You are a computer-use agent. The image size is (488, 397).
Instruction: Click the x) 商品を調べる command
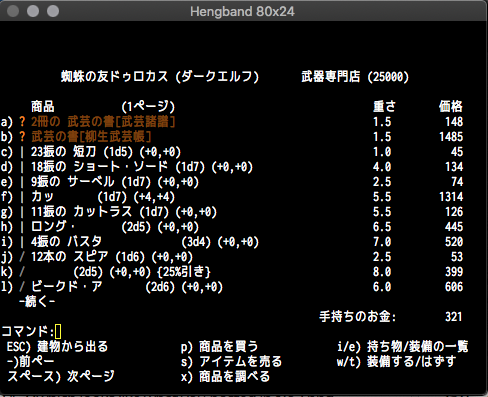(x=225, y=377)
